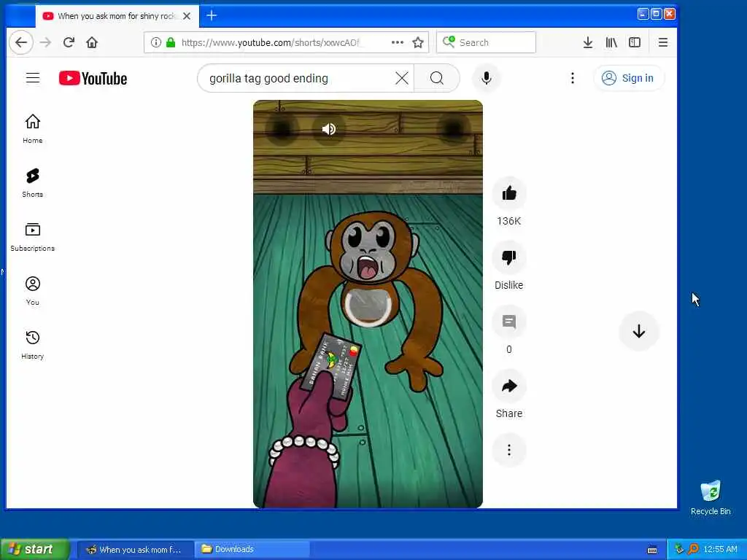Reload the page with the refresh icon
The image size is (747, 560).
click(69, 42)
